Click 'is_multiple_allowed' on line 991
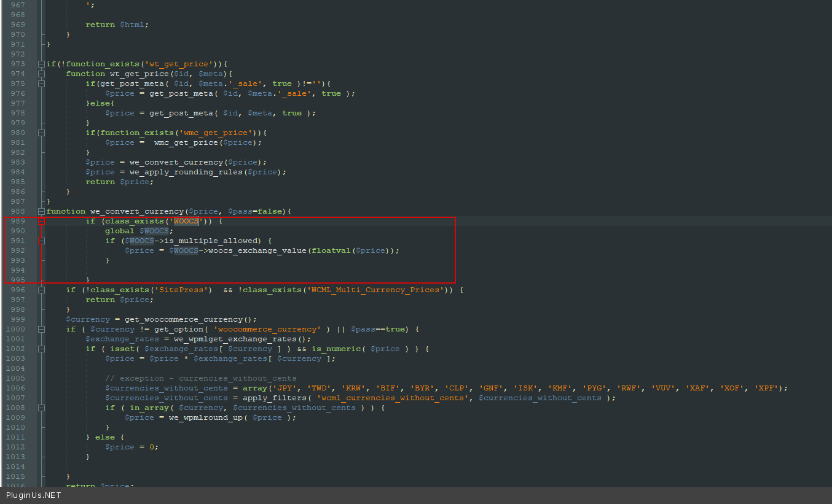Screen dimensions: 832x504 click(x=211, y=241)
